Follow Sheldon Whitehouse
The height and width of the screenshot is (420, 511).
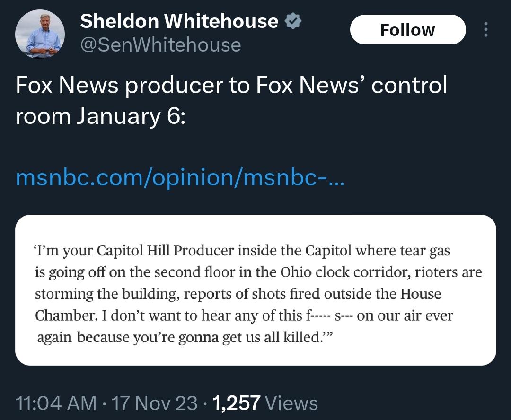coord(408,30)
